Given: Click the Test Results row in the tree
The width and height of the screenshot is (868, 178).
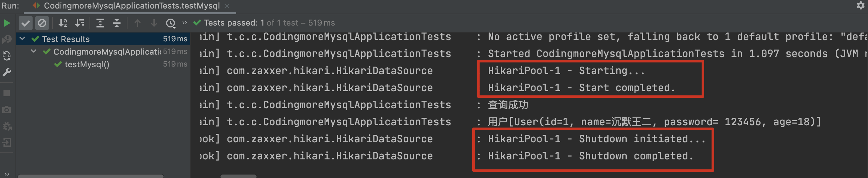Looking at the screenshot, I should pos(66,39).
